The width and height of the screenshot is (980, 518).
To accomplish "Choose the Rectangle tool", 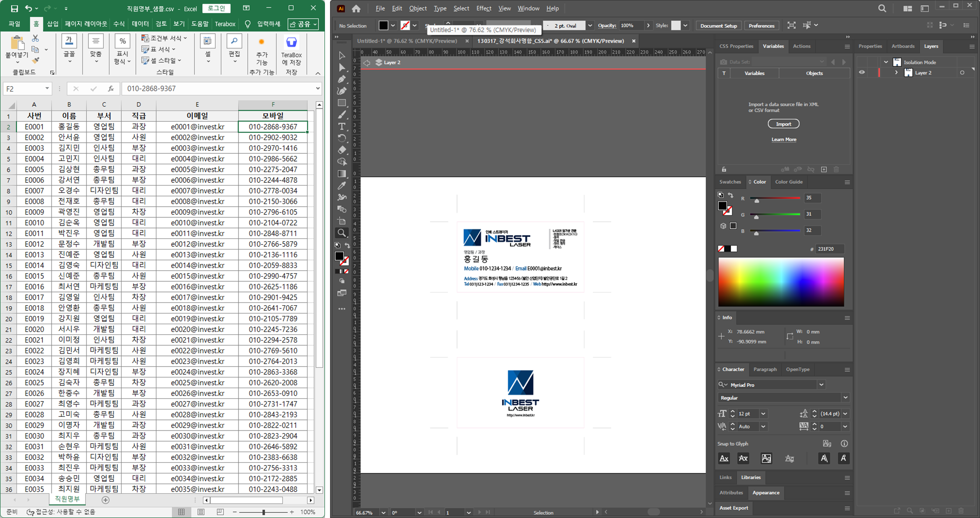I will 342,103.
